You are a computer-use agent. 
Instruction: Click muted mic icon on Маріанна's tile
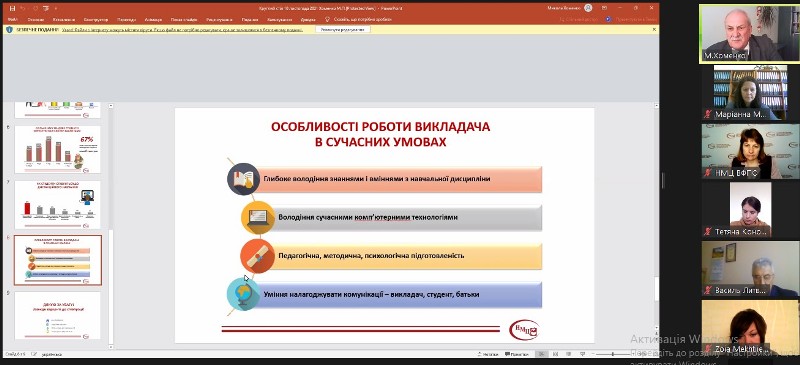(708, 114)
